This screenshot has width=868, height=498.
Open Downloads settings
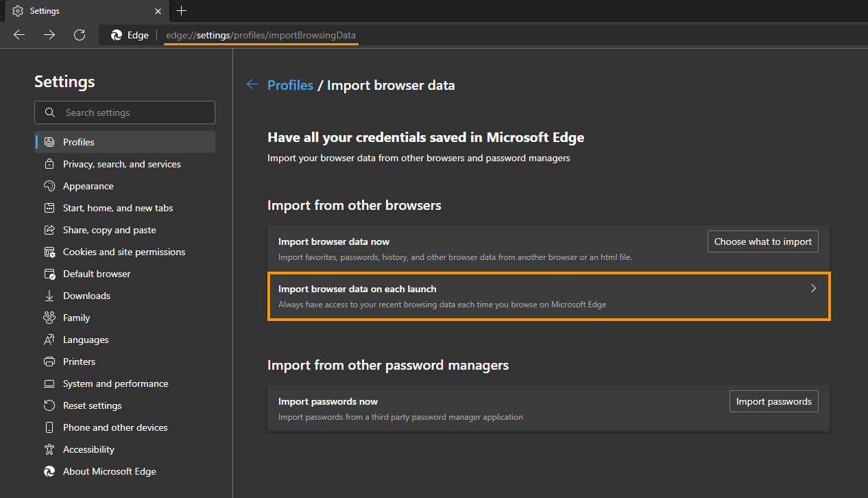(x=125, y=296)
